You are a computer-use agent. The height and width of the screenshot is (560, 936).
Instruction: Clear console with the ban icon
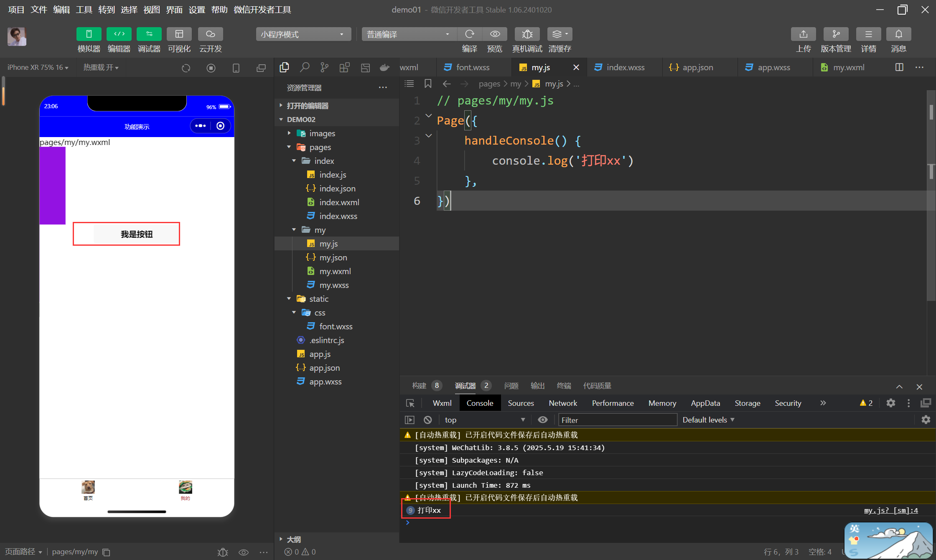[x=427, y=420]
